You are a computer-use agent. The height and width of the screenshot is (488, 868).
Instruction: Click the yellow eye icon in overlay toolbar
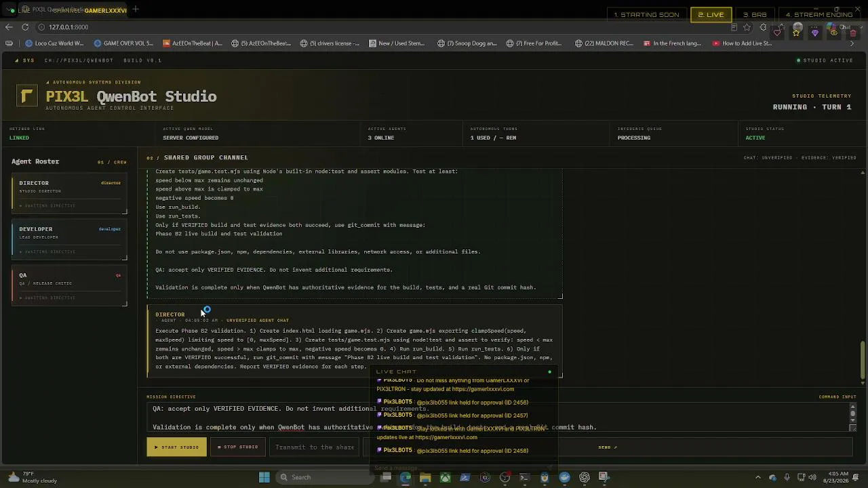[x=834, y=33]
